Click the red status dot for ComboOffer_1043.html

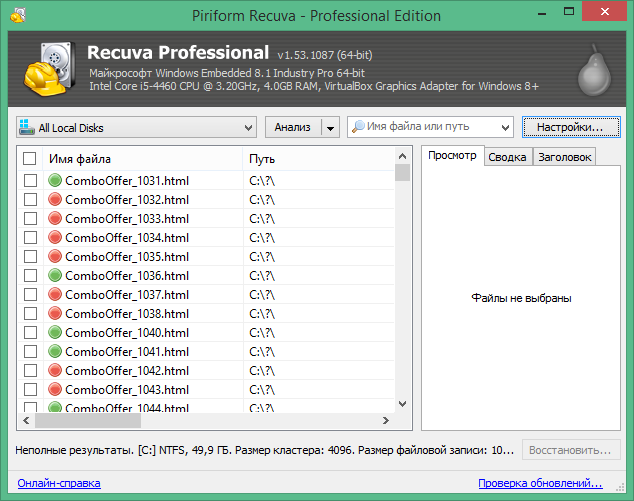click(55, 389)
